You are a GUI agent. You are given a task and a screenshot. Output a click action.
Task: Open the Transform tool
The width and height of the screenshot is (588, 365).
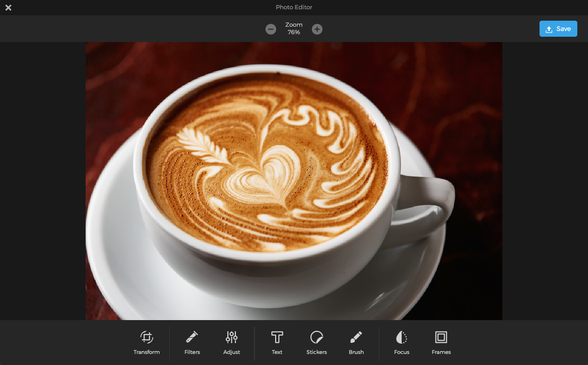(146, 343)
